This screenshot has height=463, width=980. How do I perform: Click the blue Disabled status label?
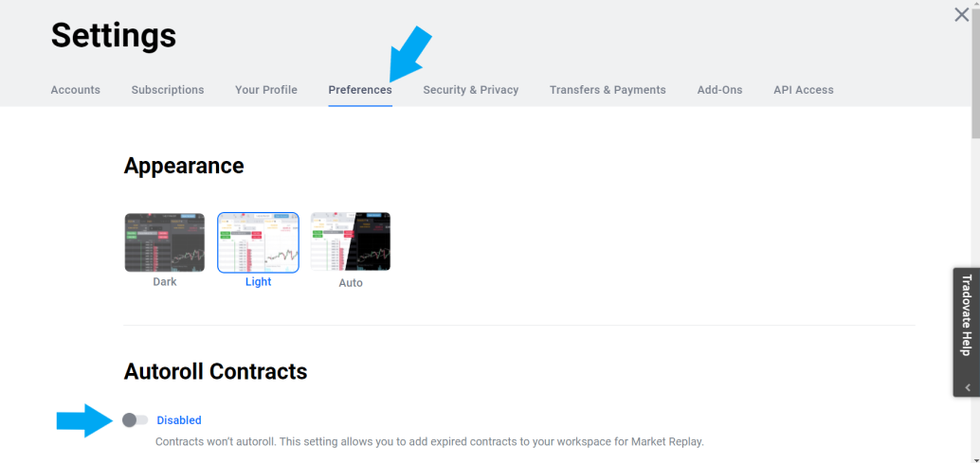(x=179, y=420)
